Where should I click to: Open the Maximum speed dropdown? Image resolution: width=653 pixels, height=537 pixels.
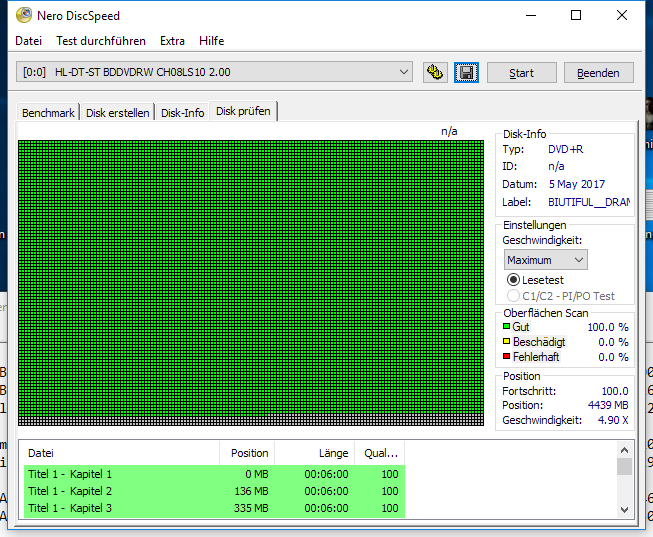point(546,260)
